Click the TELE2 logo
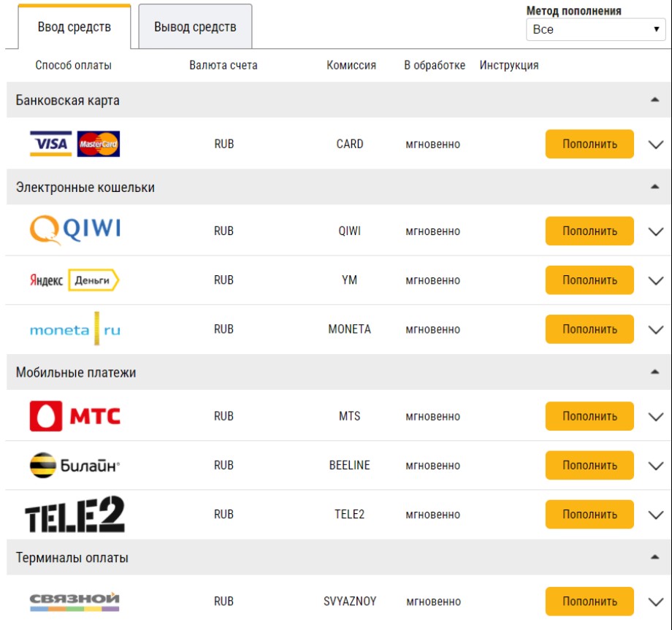This screenshot has height=630, width=672. (75, 515)
